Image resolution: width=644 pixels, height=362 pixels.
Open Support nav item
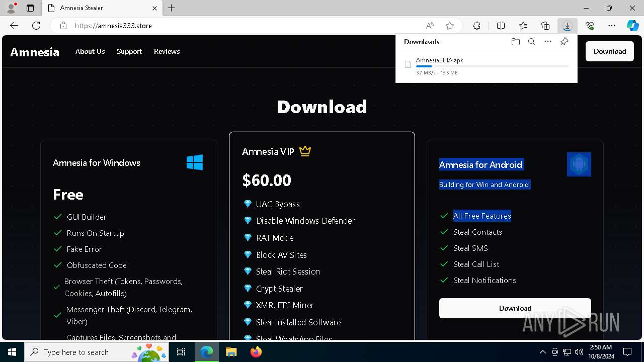click(x=129, y=51)
